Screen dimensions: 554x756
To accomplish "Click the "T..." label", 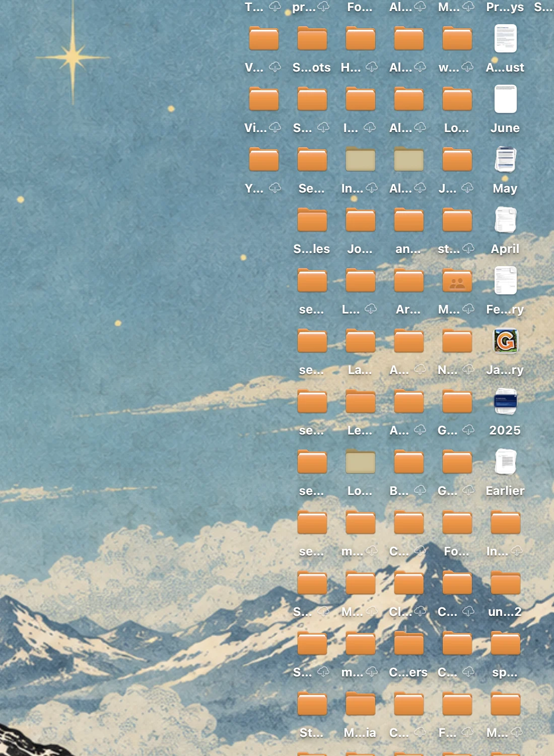I will click(254, 7).
